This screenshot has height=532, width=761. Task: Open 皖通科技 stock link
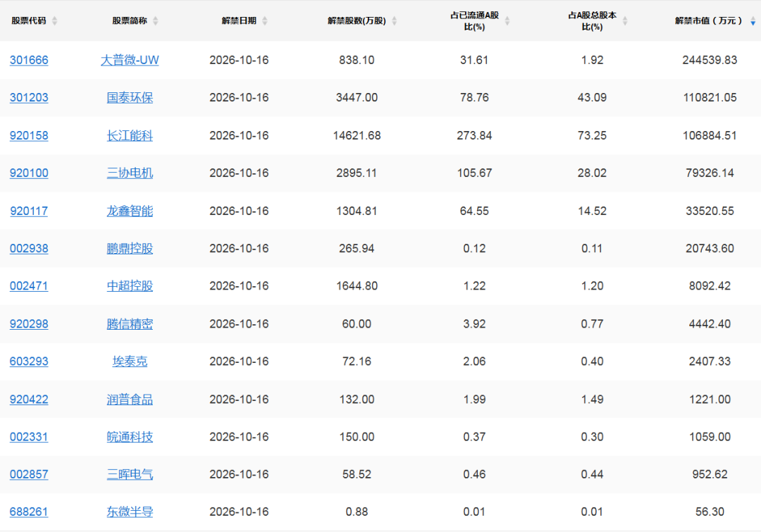coord(130,437)
